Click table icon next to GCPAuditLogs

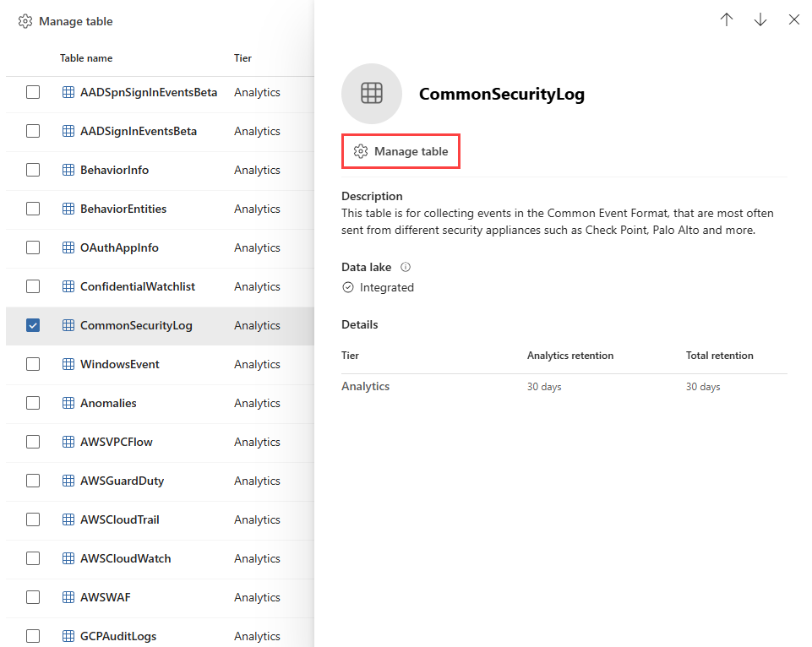tap(68, 636)
